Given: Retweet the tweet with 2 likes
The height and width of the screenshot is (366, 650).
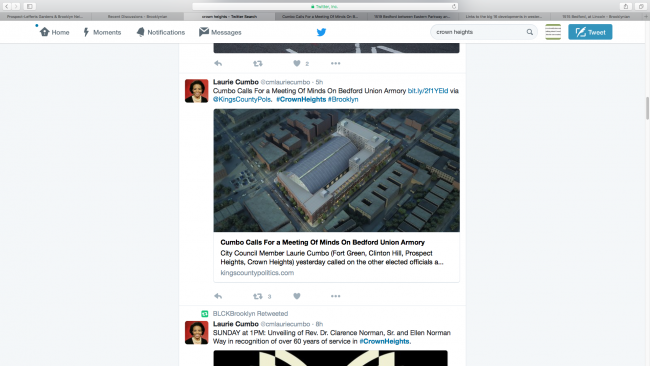Looking at the screenshot, I should (258, 63).
